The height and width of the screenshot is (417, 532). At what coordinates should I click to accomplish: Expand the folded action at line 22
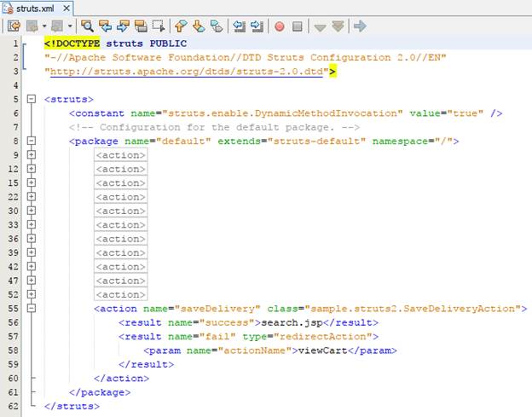coord(32,196)
